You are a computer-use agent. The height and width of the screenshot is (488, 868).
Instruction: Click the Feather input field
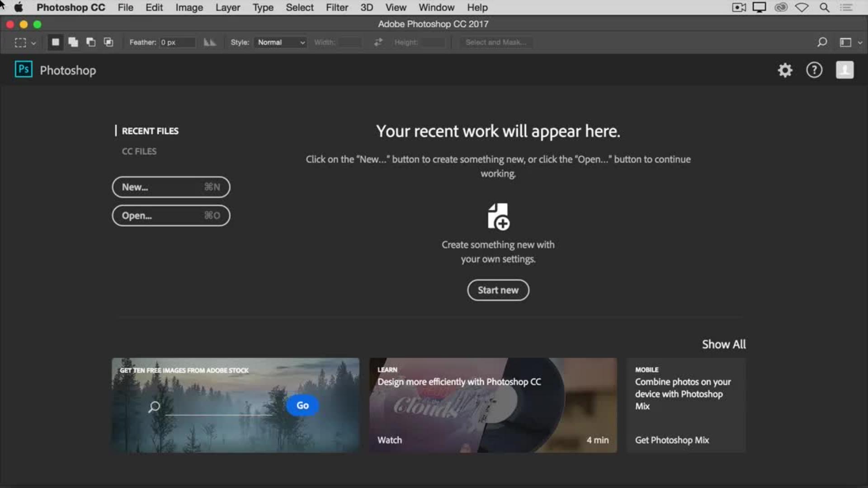point(177,42)
